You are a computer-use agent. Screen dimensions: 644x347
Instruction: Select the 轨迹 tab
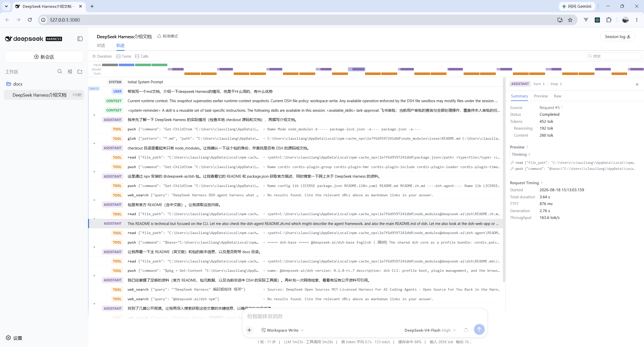tap(120, 46)
